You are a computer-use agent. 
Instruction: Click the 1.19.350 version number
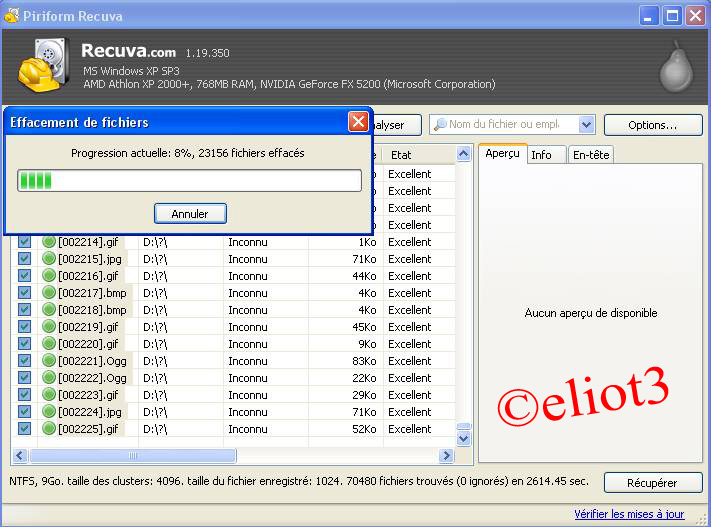coord(207,53)
